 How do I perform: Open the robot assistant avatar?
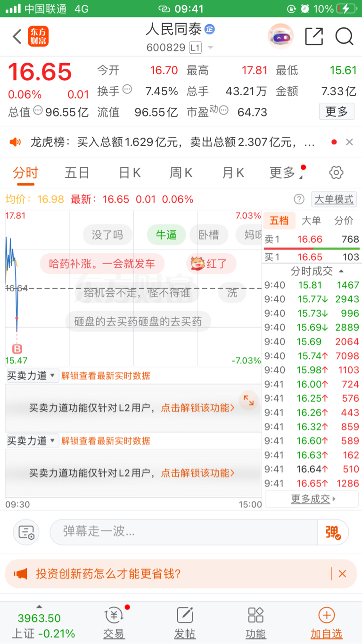point(281,36)
